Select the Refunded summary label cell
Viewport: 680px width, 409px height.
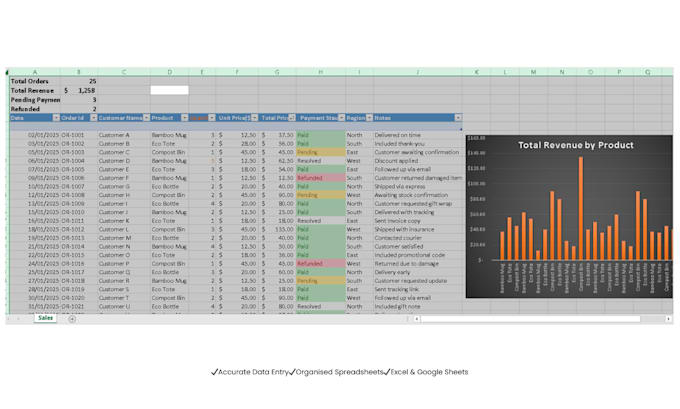click(x=35, y=109)
